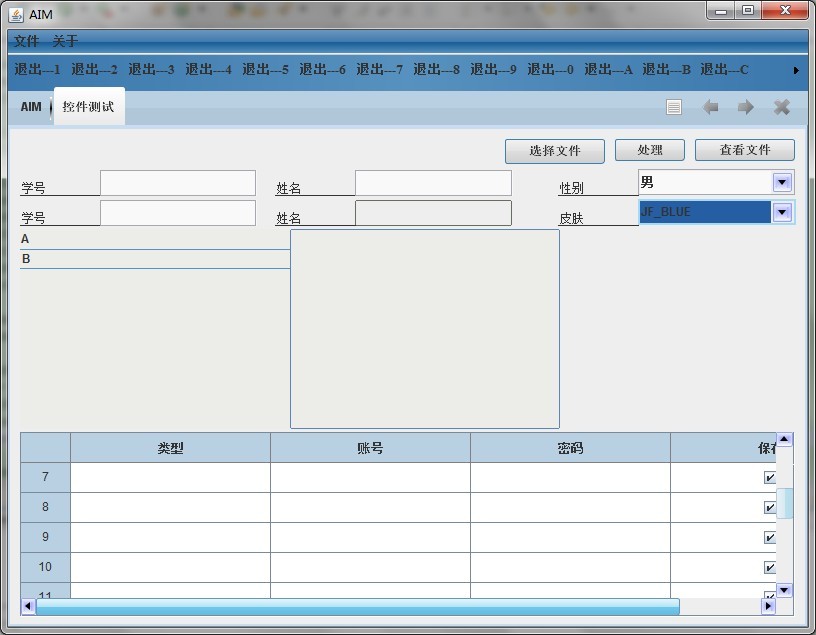816x635 pixels.
Task: Click toolbar item 退出---5
Action: point(265,69)
